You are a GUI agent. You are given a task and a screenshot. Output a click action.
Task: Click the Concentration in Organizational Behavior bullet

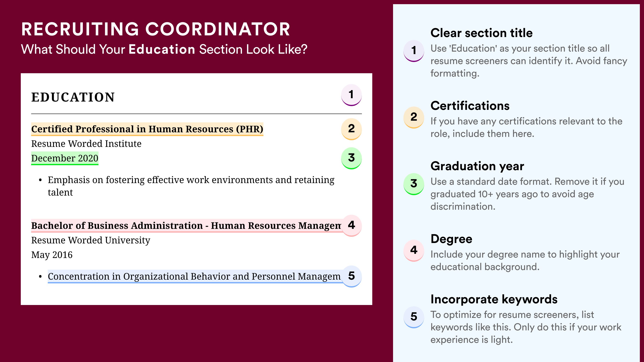tap(194, 276)
